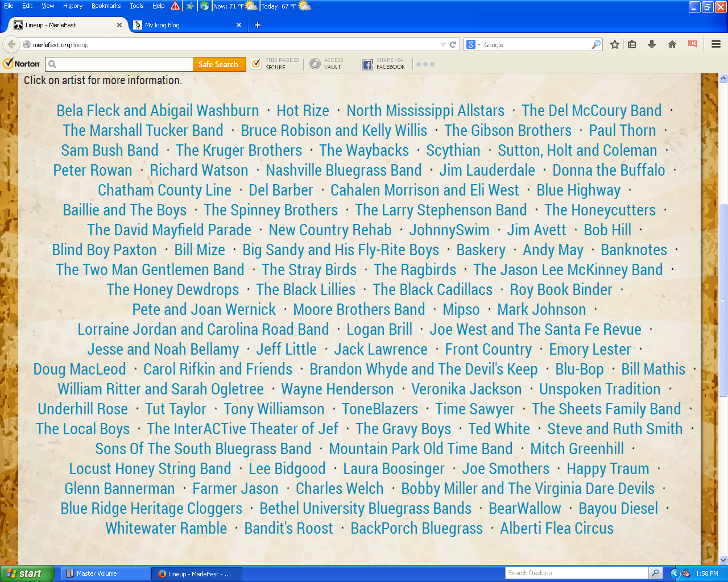The width and height of the screenshot is (728, 582).
Task: Click the Norton 'This page is secure' indicator
Action: (x=275, y=64)
